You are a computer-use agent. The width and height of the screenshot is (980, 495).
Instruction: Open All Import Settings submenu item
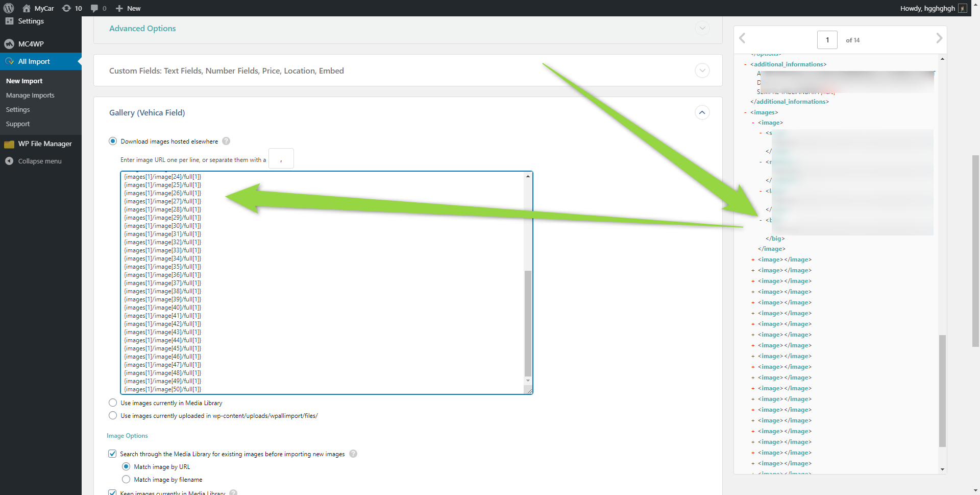click(18, 109)
